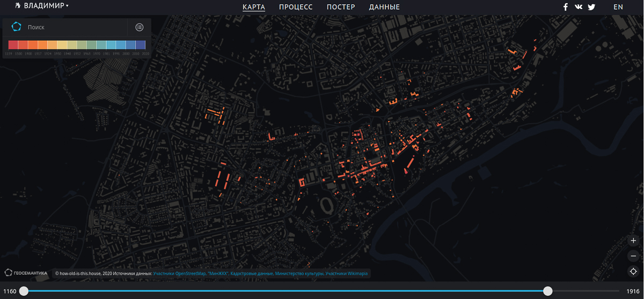Click the Twitter share icon

[x=591, y=7]
